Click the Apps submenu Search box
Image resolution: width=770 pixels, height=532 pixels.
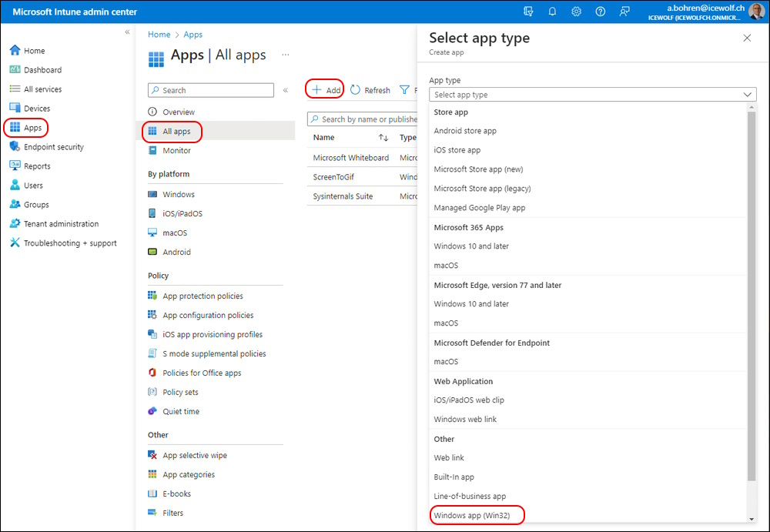211,90
